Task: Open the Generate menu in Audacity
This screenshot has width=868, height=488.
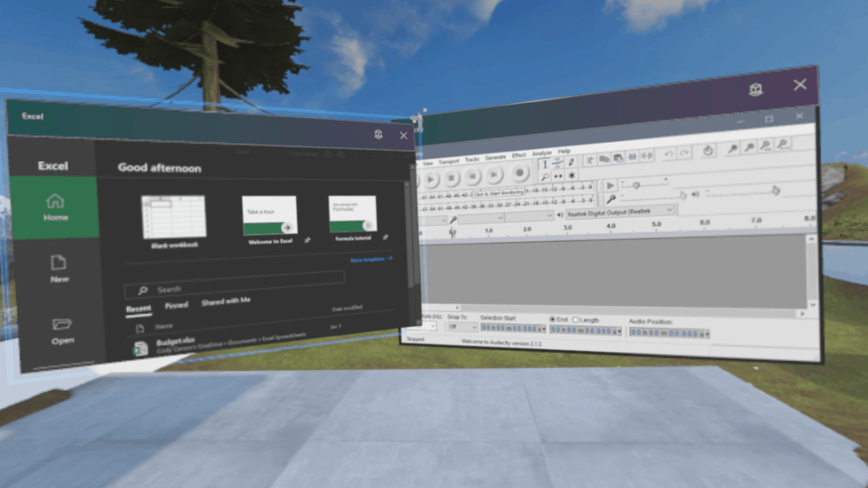Action: [x=495, y=157]
